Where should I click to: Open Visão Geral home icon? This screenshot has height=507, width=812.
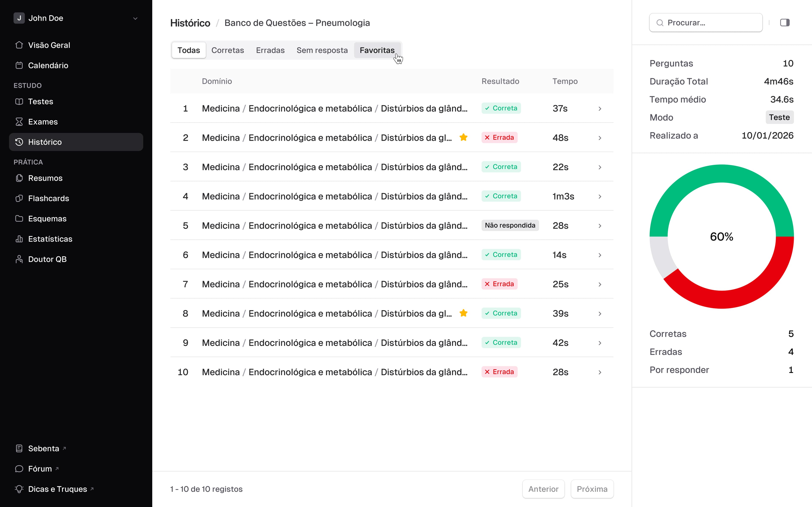(x=19, y=45)
